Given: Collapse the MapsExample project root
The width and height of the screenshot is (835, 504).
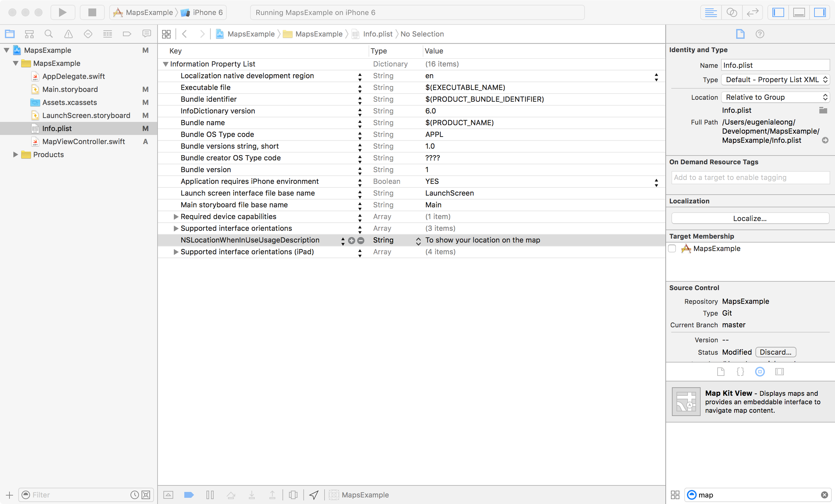Looking at the screenshot, I should click(x=7, y=50).
